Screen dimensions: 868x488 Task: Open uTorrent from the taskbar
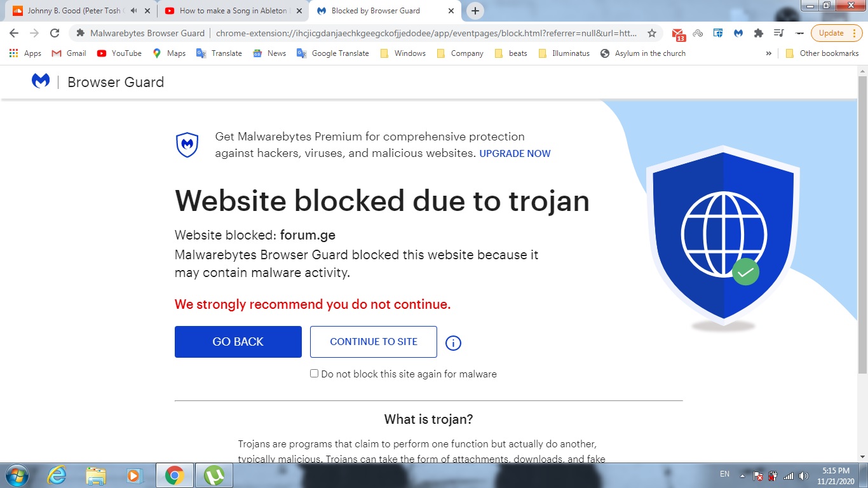coord(214,475)
